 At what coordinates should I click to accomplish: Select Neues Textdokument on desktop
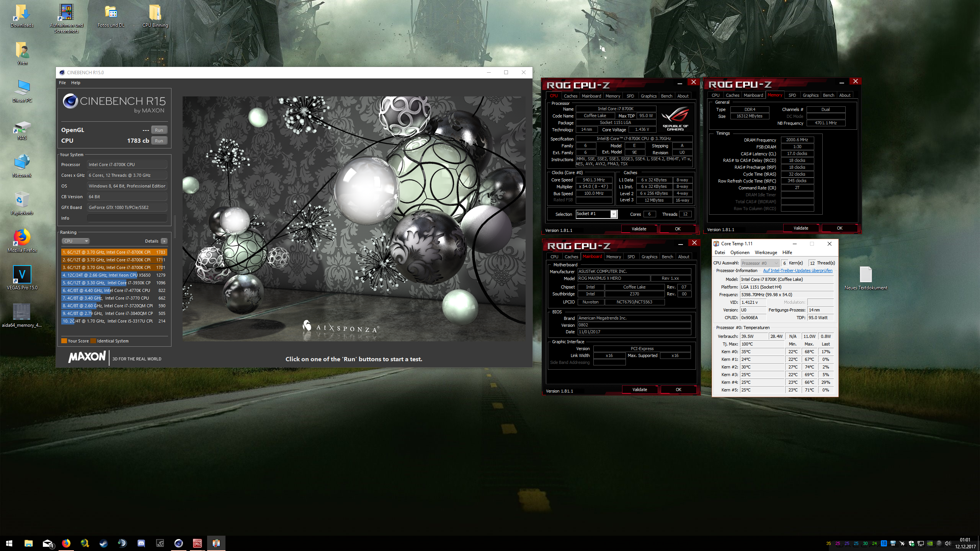click(x=866, y=279)
